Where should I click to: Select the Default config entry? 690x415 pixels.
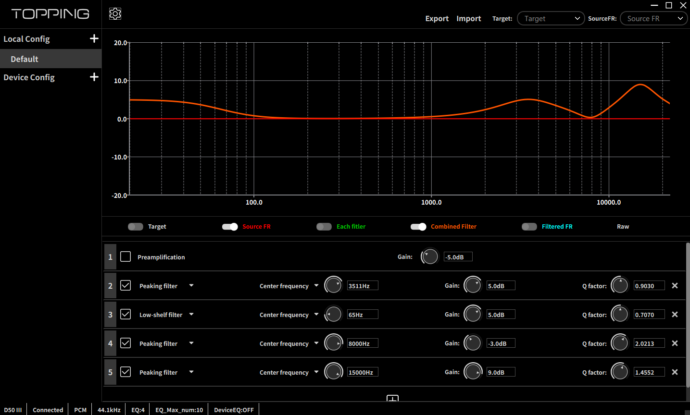[51, 59]
